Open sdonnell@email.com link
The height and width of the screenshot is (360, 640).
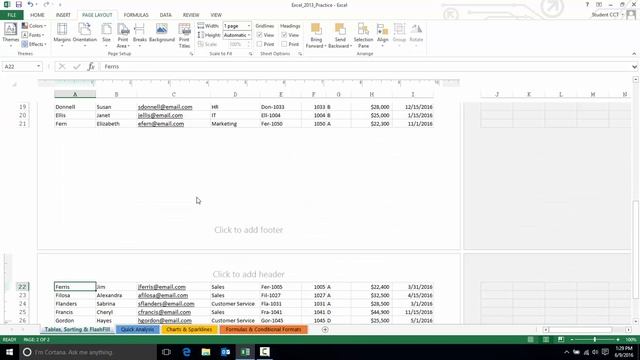tap(165, 107)
